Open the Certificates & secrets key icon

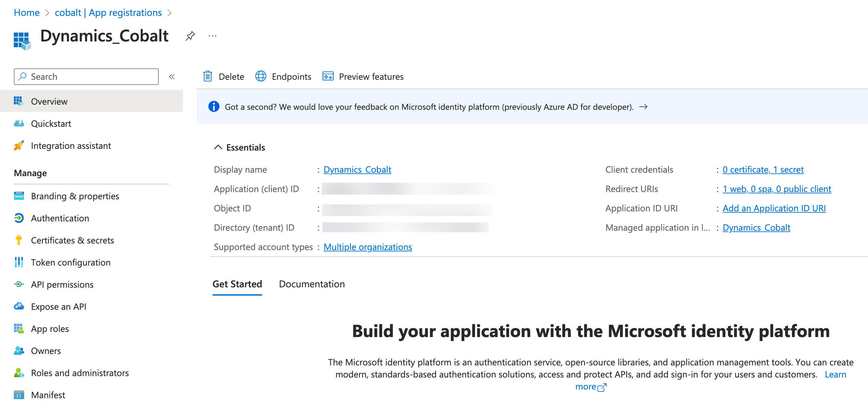19,240
